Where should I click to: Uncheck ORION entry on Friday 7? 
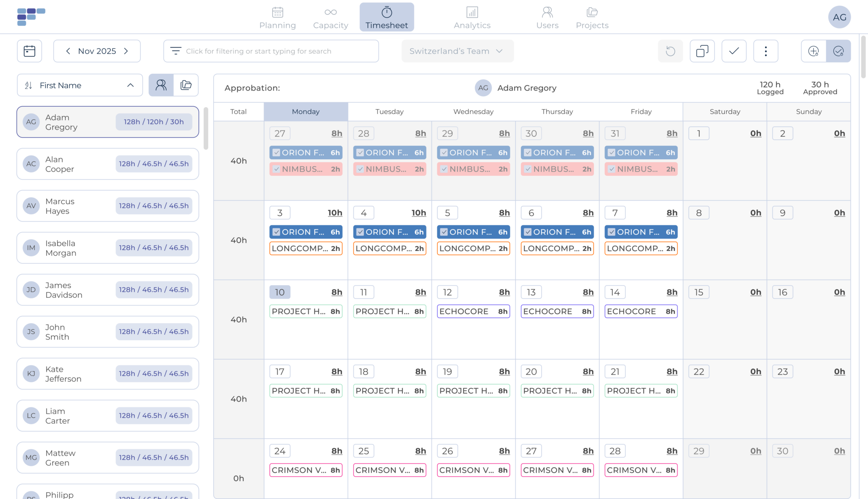click(x=612, y=232)
